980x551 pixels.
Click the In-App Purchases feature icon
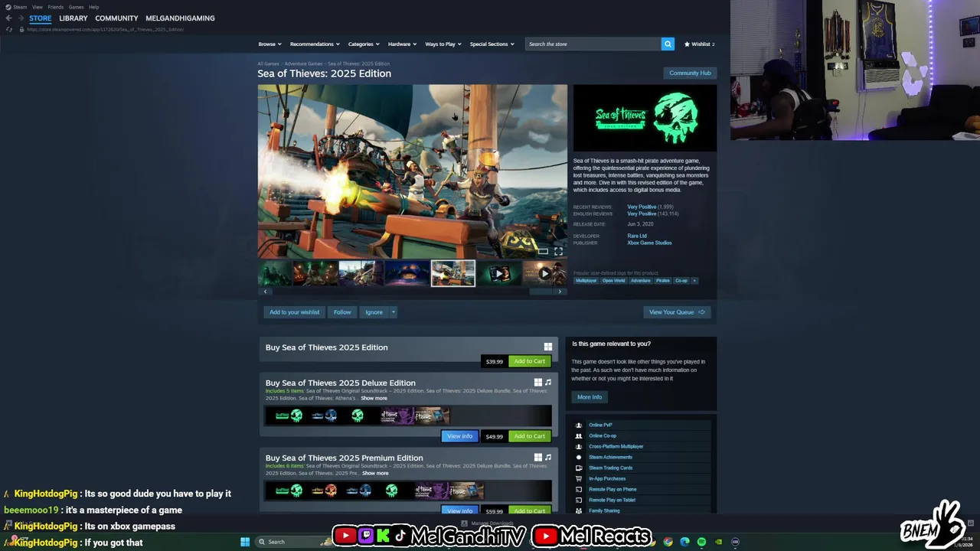579,478
